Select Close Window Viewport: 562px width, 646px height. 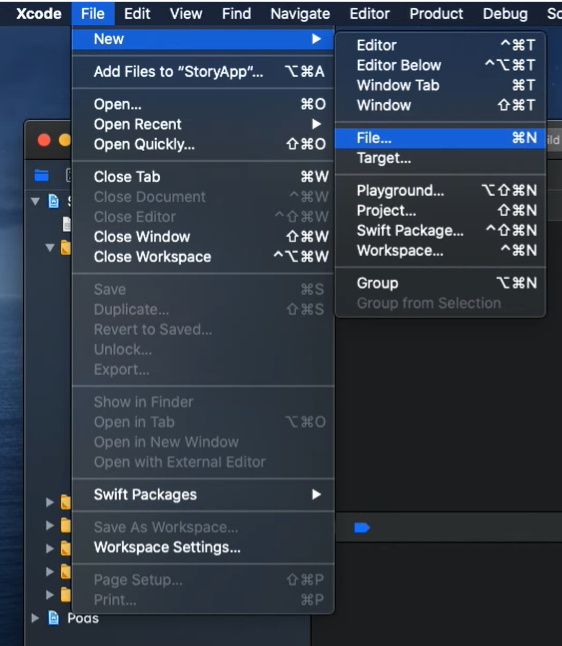203,237
